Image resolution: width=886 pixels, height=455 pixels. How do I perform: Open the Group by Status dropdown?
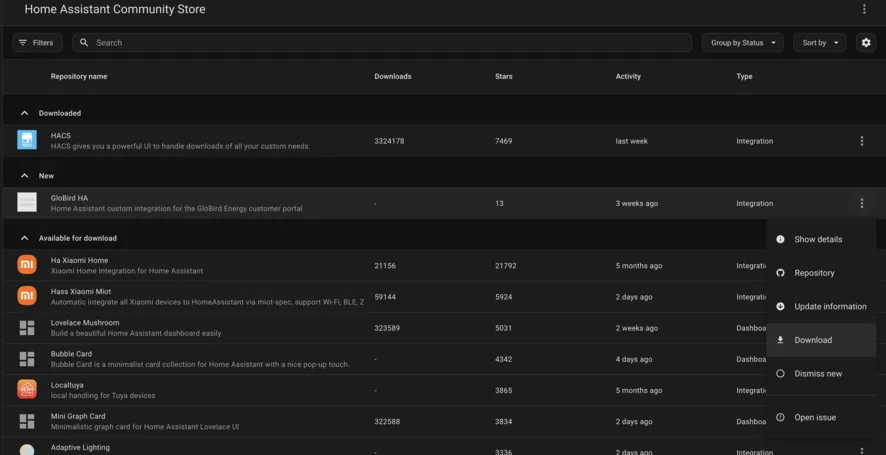tap(742, 42)
